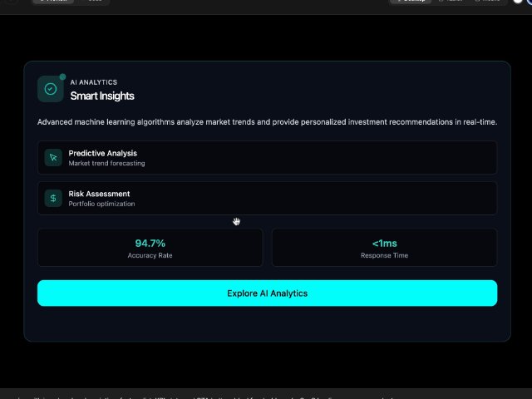Click the Explore AI Analytics button
The width and height of the screenshot is (532, 399).
pos(267,293)
